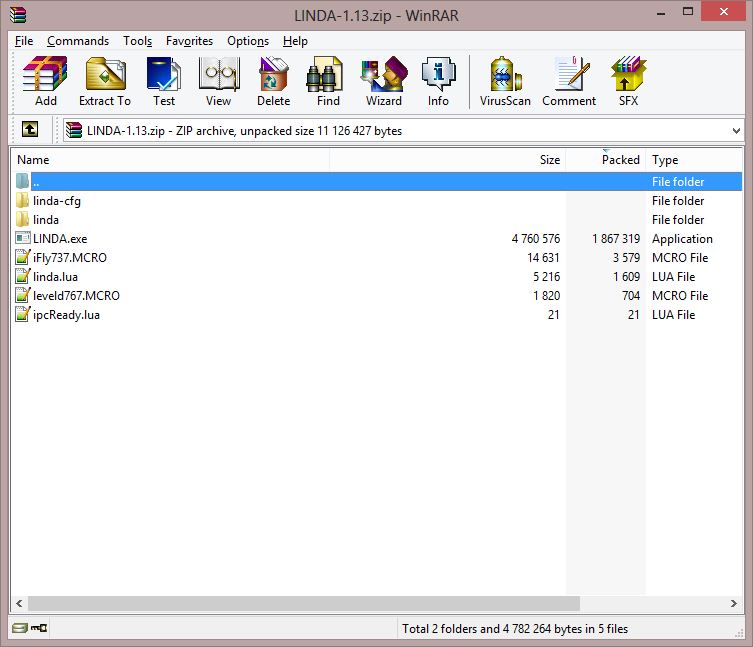
Task: Open the Options menu
Action: tap(248, 41)
